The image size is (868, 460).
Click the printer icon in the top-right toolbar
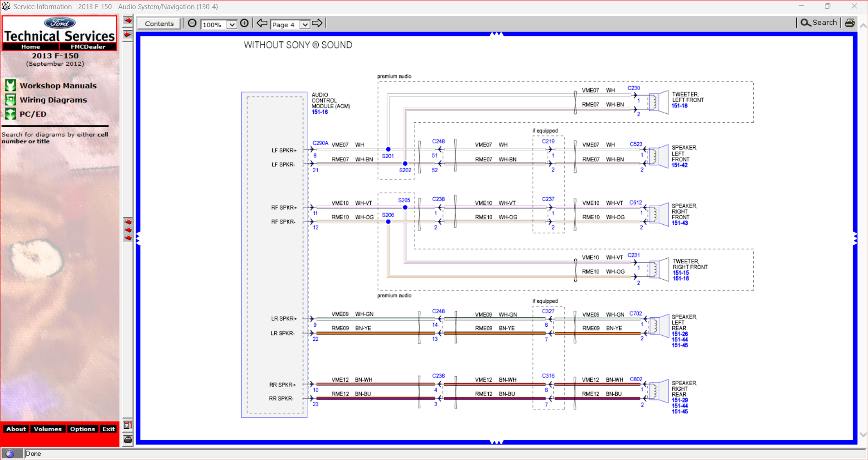click(x=850, y=22)
